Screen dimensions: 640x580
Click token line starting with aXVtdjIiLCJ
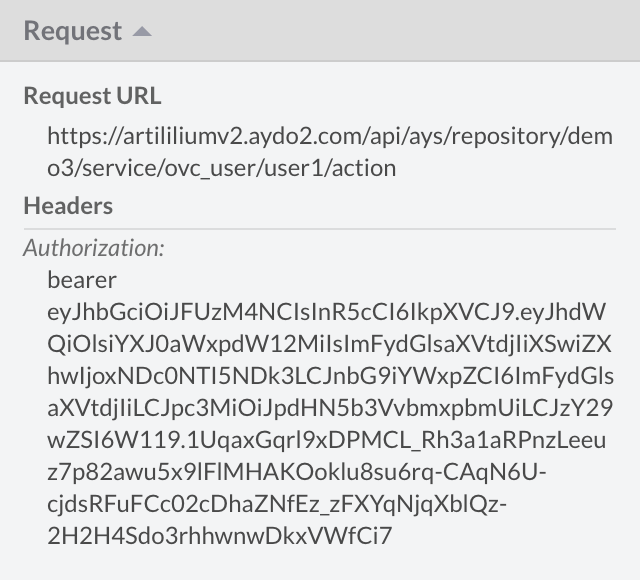pyautogui.click(x=328, y=407)
